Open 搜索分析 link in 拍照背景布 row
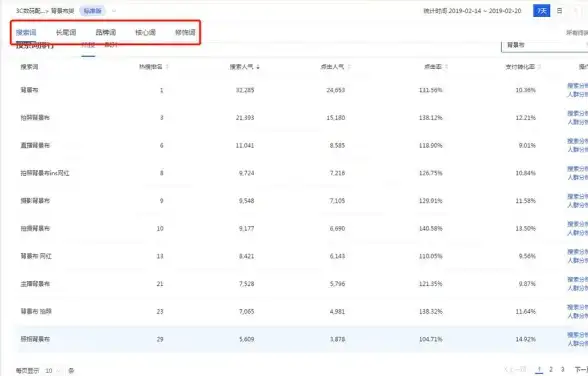Screen dimensions: 588x376 [578, 114]
